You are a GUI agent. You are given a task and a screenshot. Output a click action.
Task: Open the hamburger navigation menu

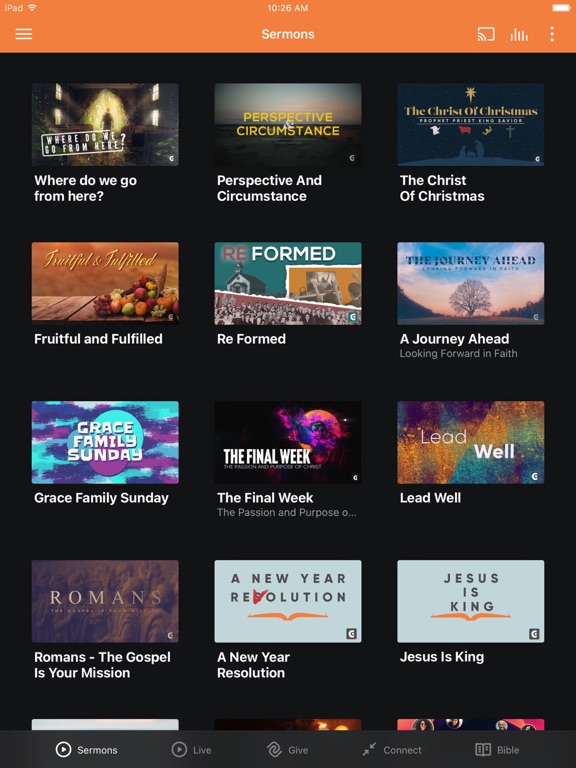(24, 34)
